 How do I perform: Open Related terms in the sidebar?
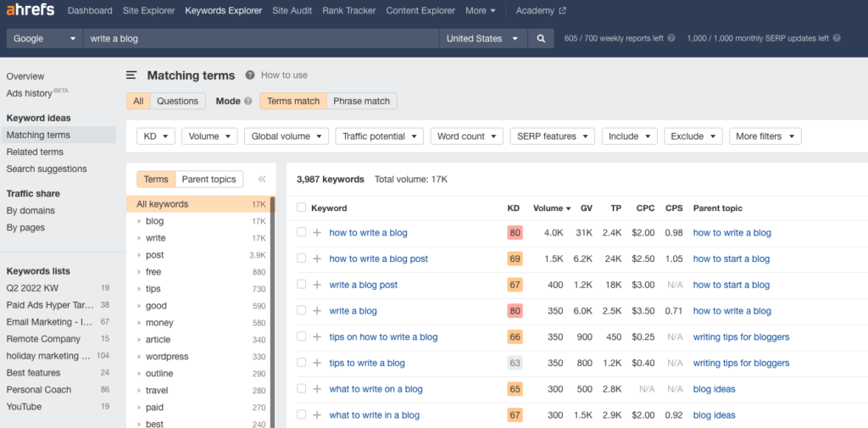[x=35, y=152]
